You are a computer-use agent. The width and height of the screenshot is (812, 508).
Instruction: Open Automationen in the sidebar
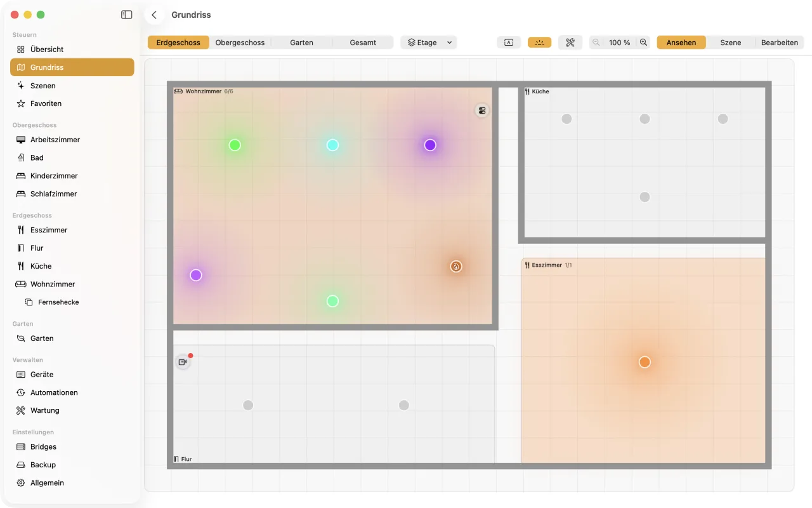(x=72, y=392)
